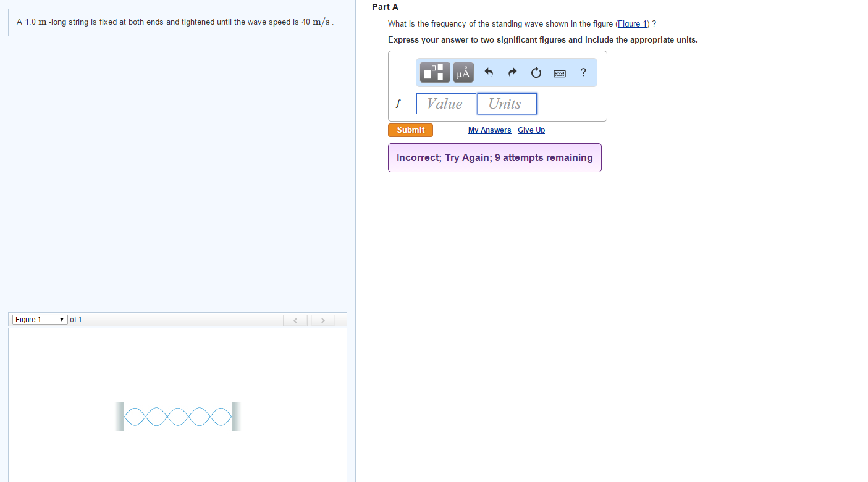This screenshot has width=868, height=482.
Task: Reset the answer field with circular arrow
Action: (x=535, y=72)
